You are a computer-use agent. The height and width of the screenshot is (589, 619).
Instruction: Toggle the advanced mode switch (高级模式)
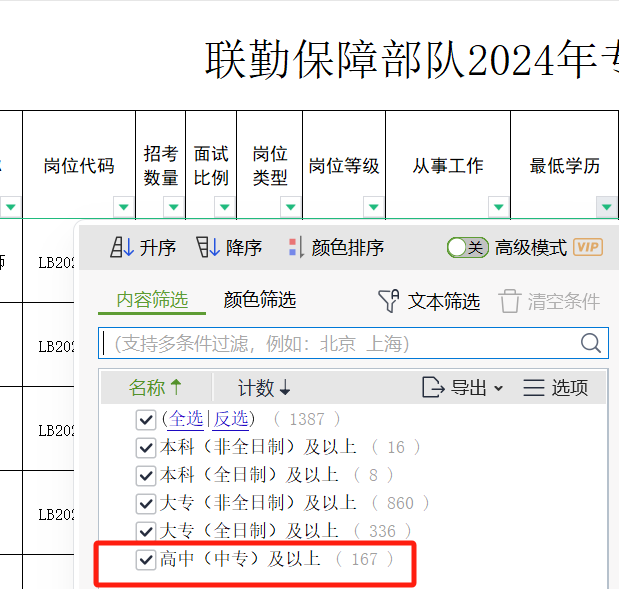click(x=467, y=247)
